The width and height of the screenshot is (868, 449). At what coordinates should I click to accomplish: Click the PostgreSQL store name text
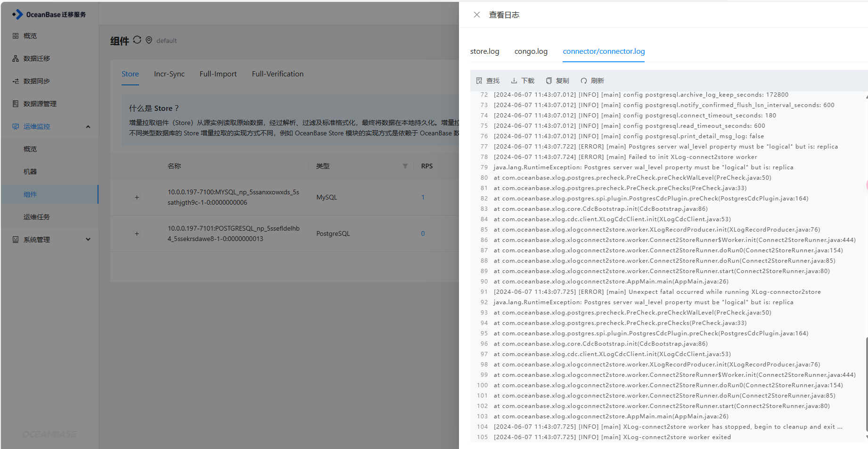pyautogui.click(x=234, y=233)
